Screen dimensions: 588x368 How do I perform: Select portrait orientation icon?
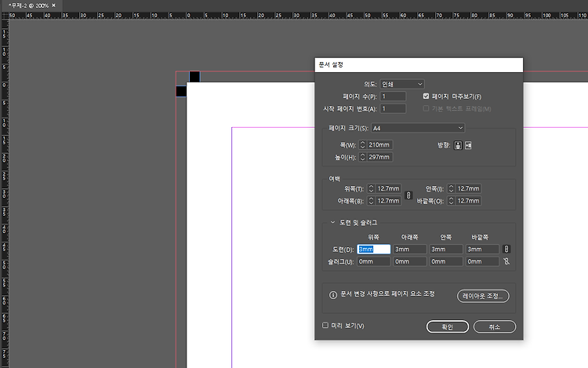[458, 145]
